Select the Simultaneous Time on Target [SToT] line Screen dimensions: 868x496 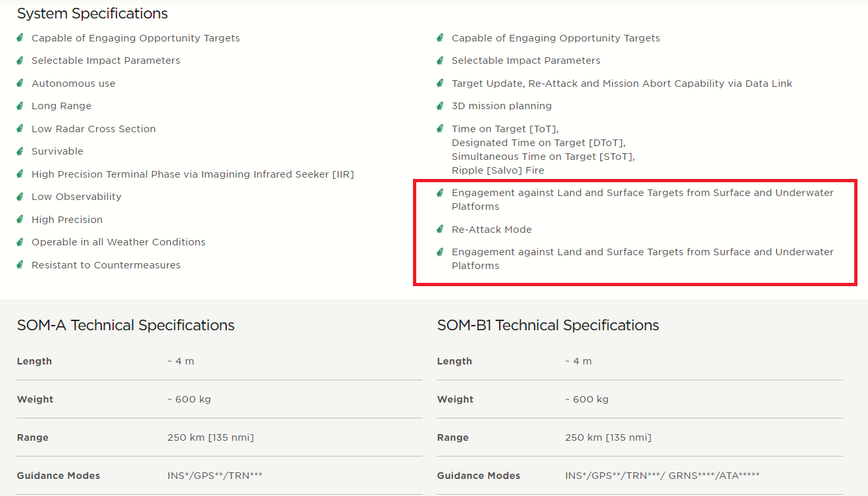[x=543, y=157]
